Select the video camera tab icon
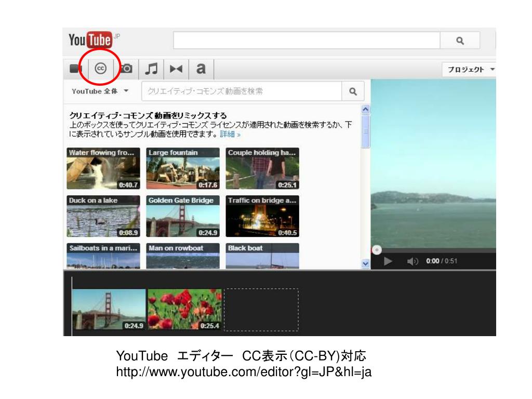This screenshot has width=532, height=399. pyautogui.click(x=76, y=69)
